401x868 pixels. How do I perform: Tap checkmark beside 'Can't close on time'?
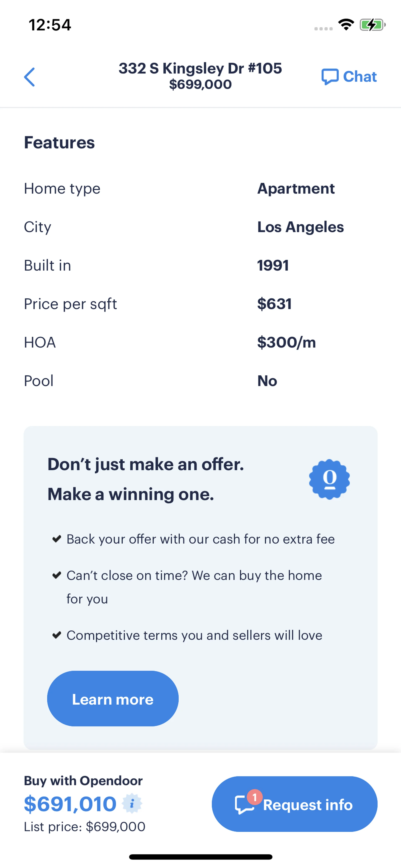point(57,575)
